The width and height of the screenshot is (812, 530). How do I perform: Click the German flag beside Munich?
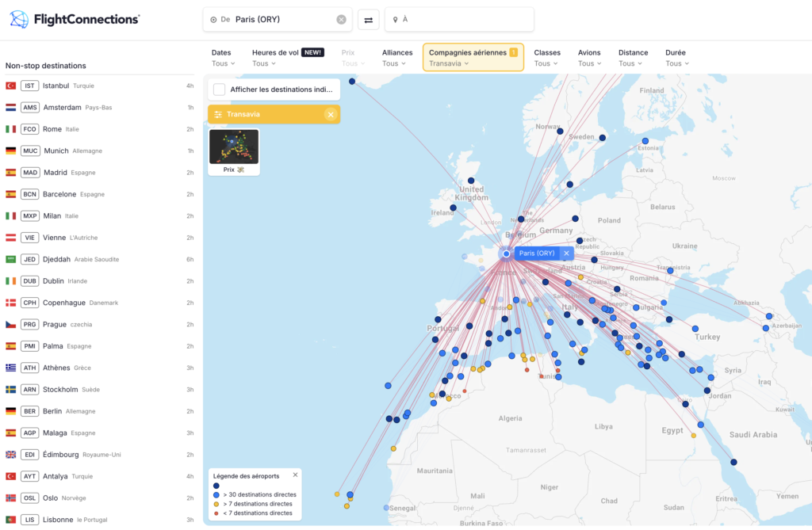(11, 151)
